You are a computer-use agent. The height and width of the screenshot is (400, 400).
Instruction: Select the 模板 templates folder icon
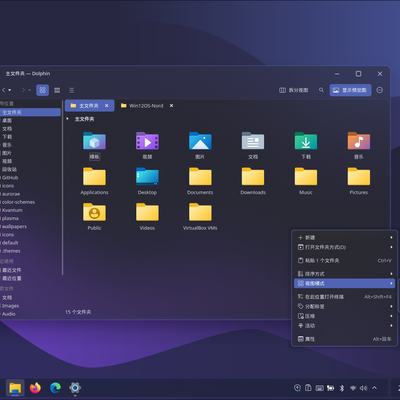(x=94, y=141)
